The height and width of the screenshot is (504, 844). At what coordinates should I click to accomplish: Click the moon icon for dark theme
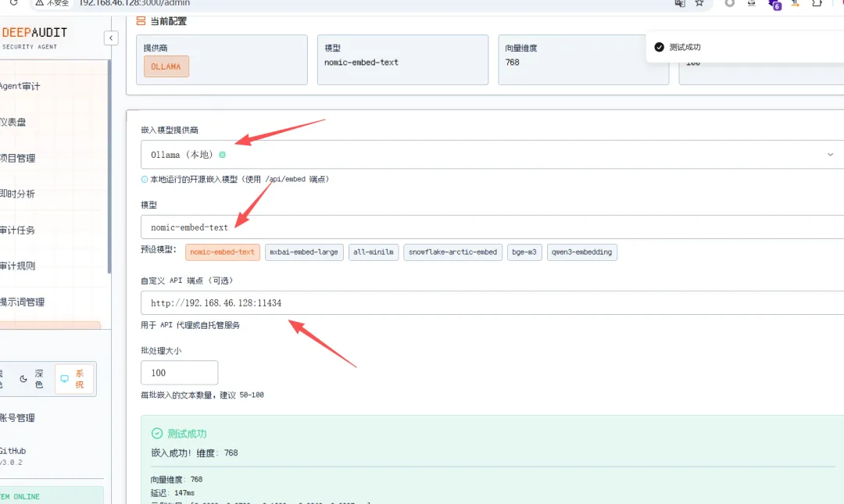coord(23,379)
